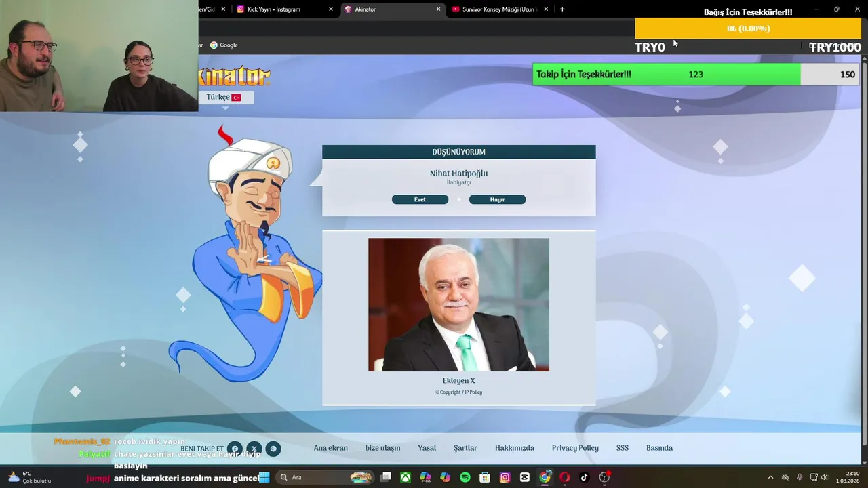Open OBS Studio from the taskbar
The image size is (868, 488).
click(x=604, y=477)
